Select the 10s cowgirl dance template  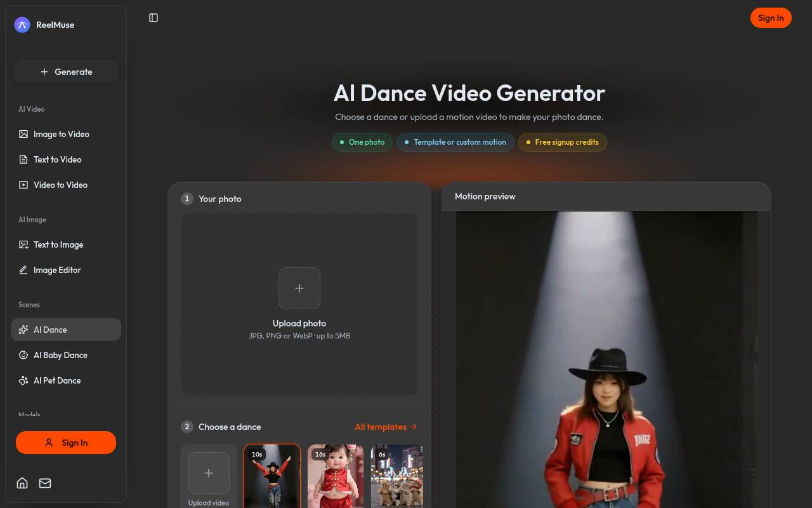(272, 476)
